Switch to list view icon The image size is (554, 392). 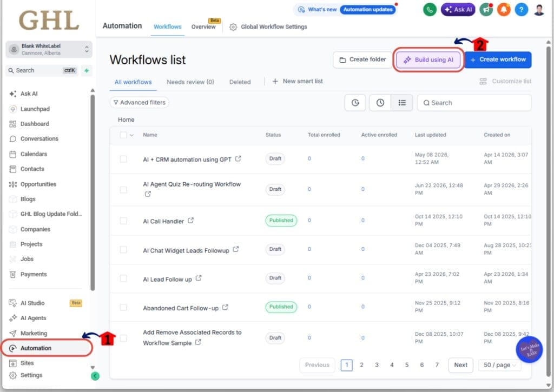click(x=402, y=103)
